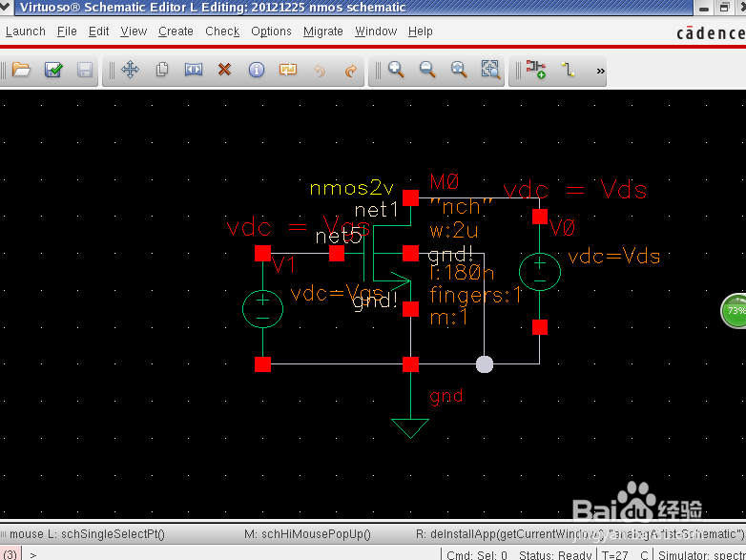Open the View menu

(x=134, y=31)
